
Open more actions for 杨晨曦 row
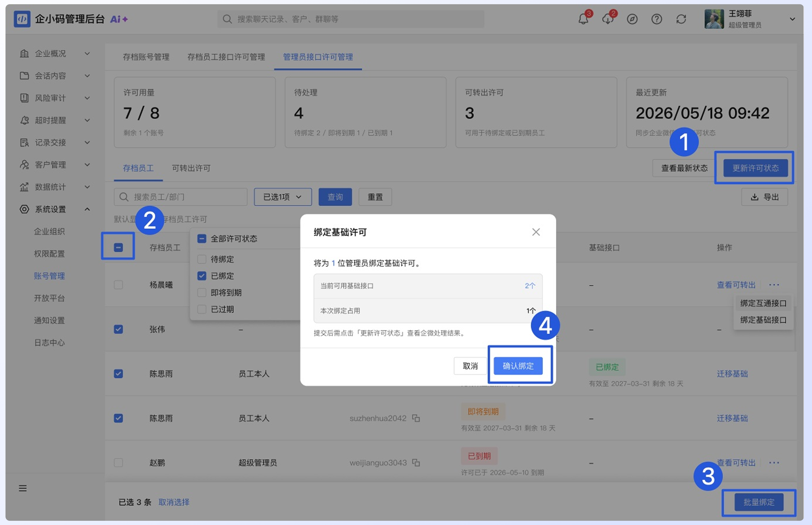774,285
